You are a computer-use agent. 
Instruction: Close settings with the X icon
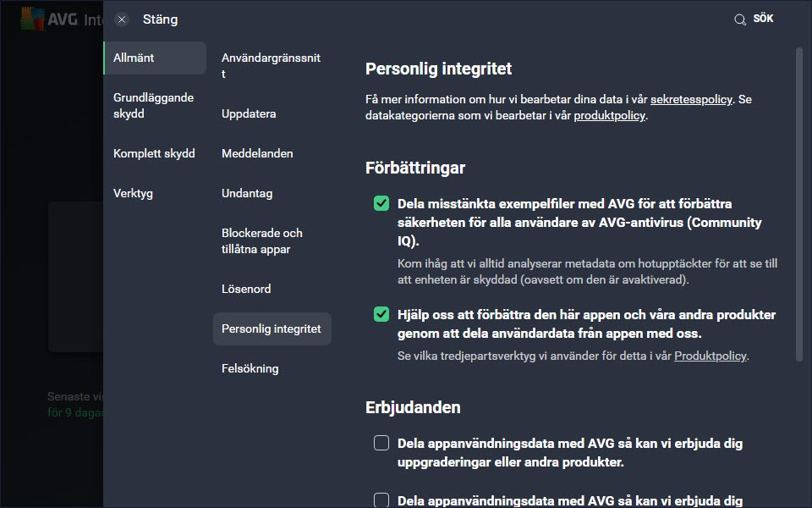click(x=122, y=19)
